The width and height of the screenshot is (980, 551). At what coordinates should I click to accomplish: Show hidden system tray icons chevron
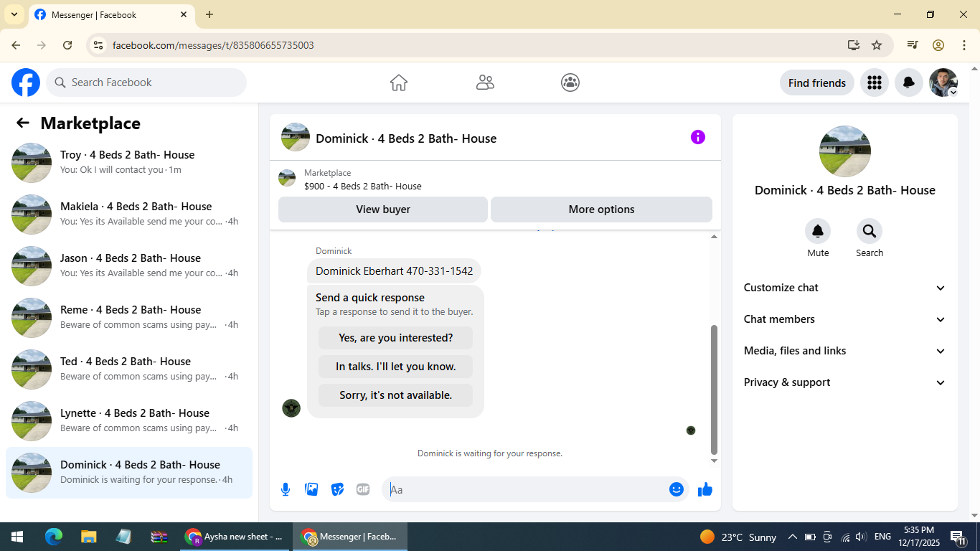tap(793, 537)
